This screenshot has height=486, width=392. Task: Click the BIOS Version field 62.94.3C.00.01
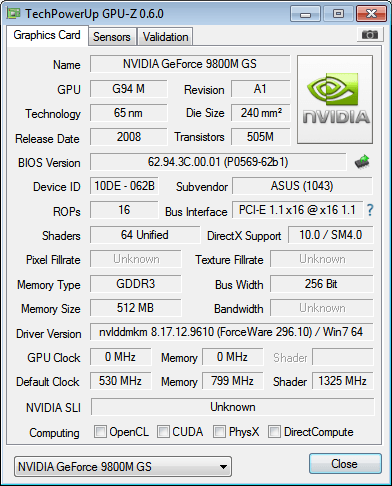click(x=218, y=162)
